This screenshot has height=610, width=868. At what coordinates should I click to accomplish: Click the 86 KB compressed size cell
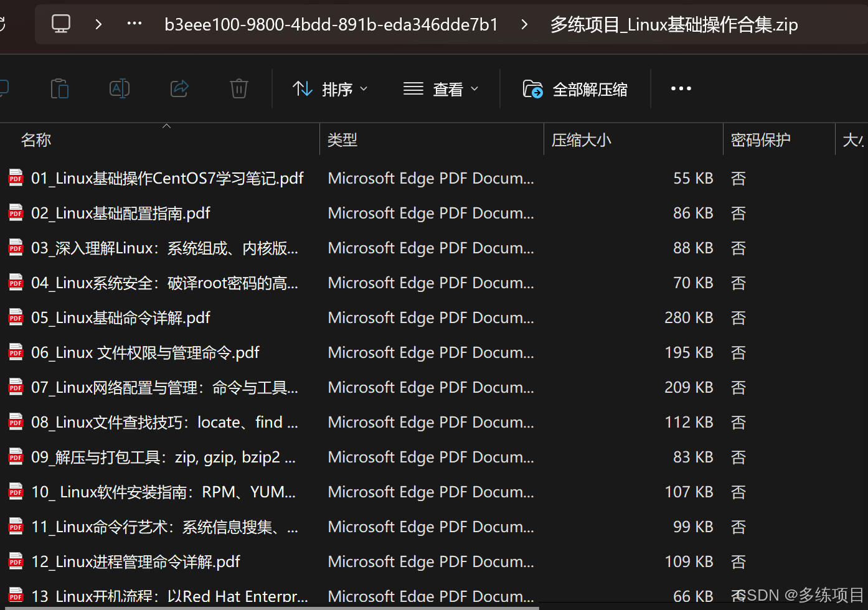(693, 213)
